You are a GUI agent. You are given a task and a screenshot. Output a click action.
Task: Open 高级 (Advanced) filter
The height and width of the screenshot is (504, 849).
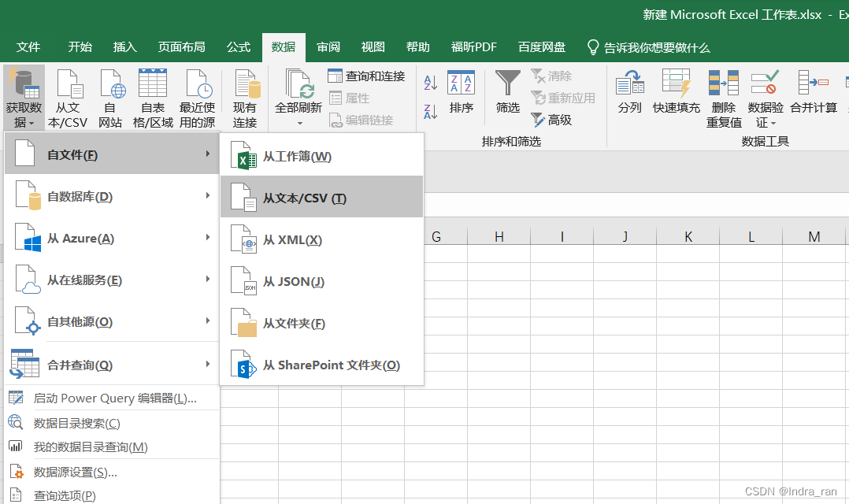[551, 120]
